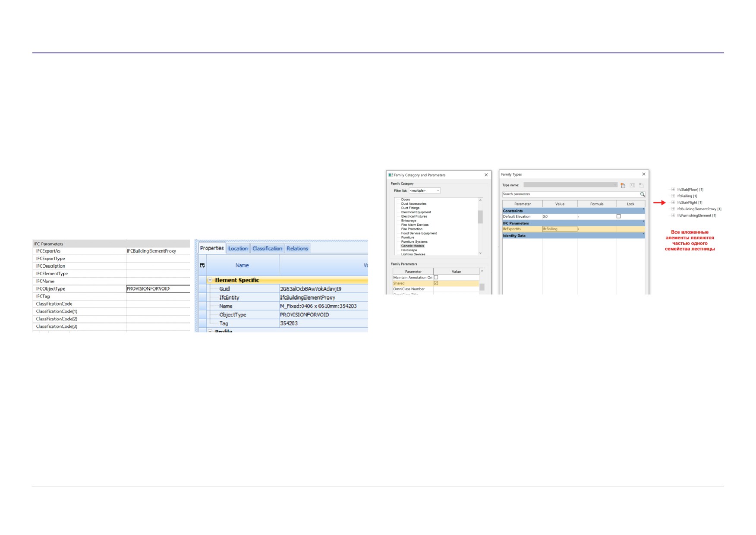Viewport: 756px width, 535px height.
Task: Click the Default Elevation value 0,0
Action: (x=560, y=217)
